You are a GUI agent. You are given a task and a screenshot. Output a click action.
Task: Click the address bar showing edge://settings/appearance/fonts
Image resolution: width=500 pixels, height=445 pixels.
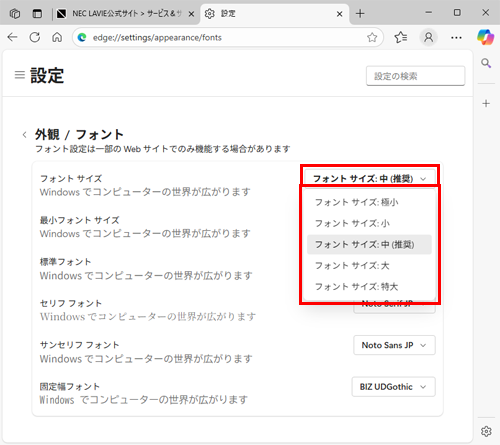pos(227,37)
